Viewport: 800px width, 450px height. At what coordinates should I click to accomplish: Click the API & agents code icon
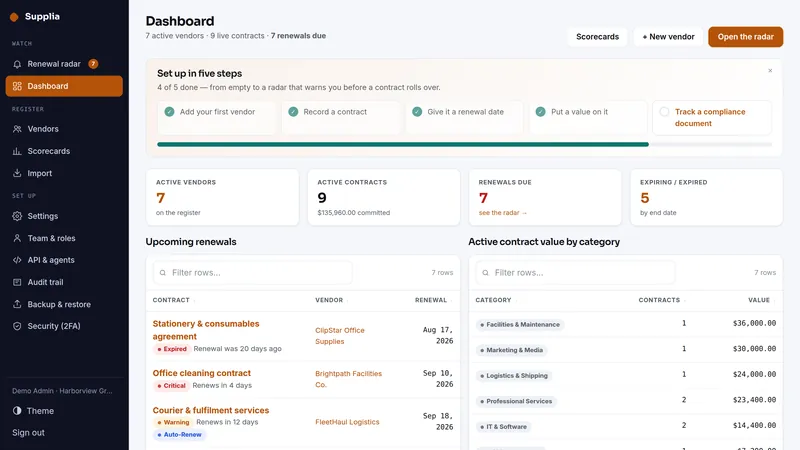pos(17,260)
